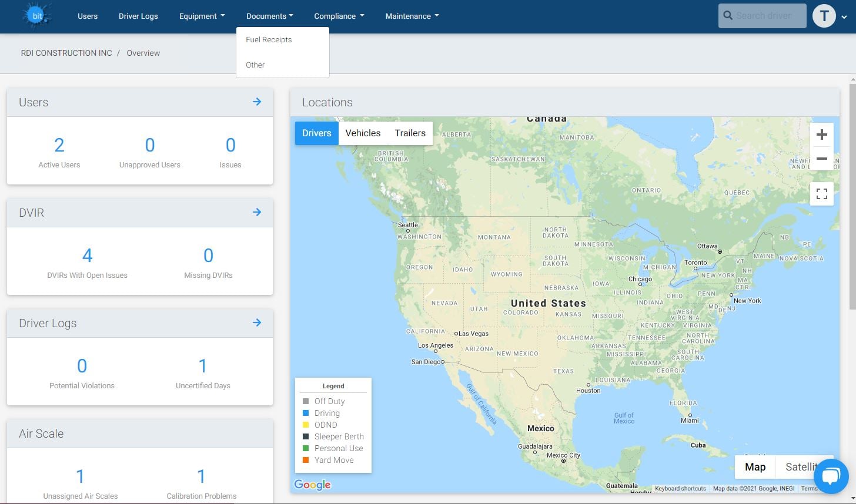The width and height of the screenshot is (856, 504).
Task: Click the T user avatar
Action: point(824,16)
